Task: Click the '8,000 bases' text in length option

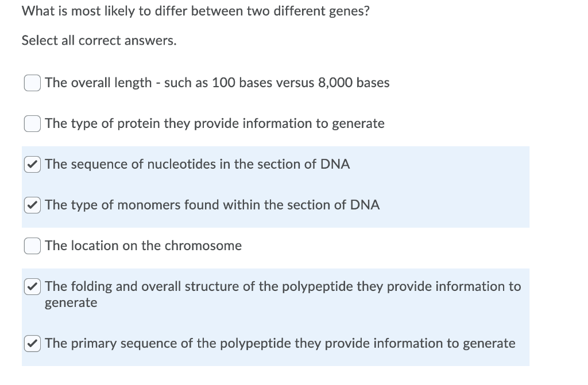Action: pos(354,83)
